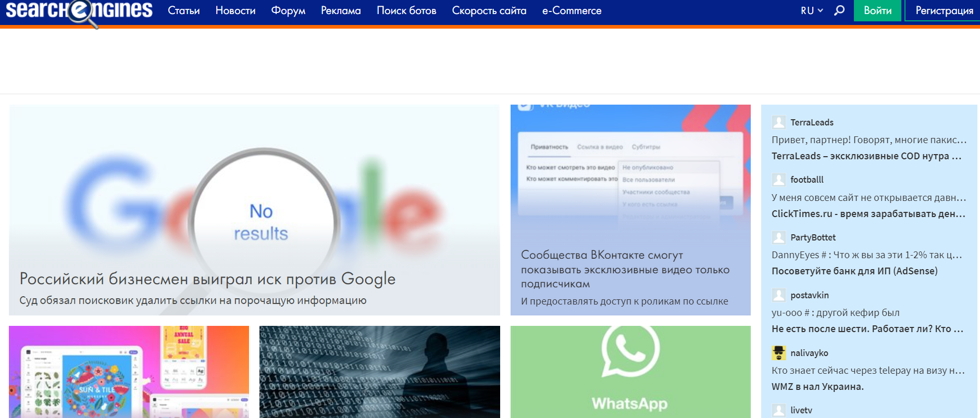Click subtitle И предоставлять доступ к роликам
The width and height of the screenshot is (980, 418).
click(625, 301)
